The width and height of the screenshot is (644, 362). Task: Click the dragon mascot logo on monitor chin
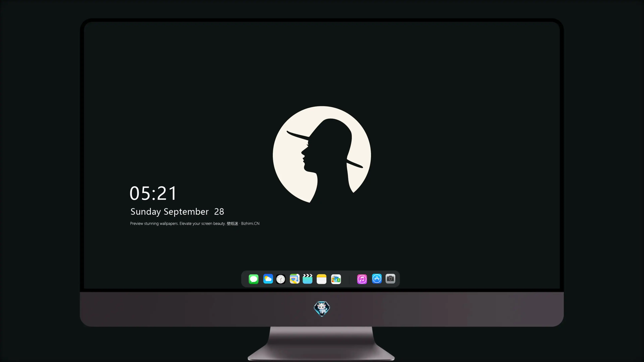tap(322, 309)
